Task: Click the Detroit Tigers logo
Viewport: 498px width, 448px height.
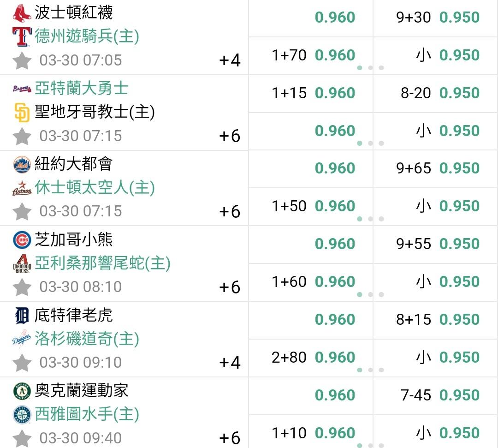Action: pos(22,316)
